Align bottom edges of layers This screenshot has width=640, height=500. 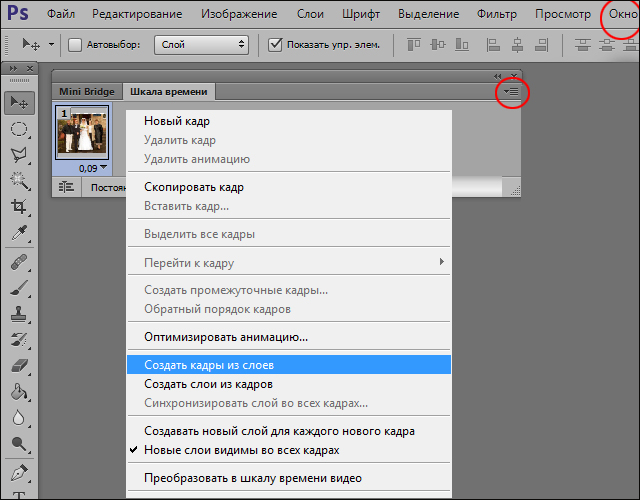[x=462, y=44]
